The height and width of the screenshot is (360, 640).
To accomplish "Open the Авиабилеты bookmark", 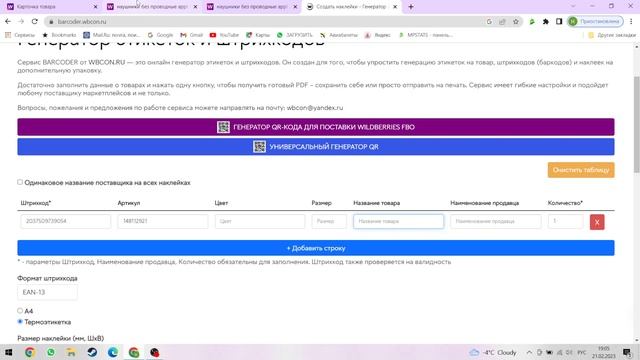I will (339, 35).
